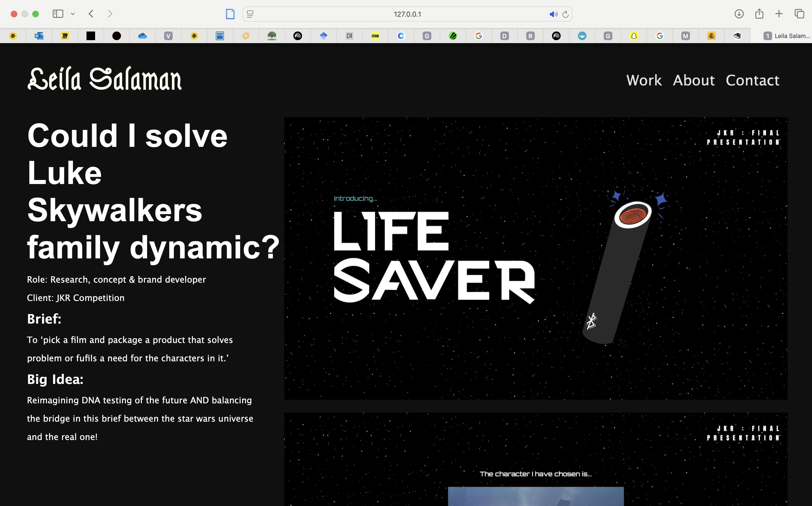Click the 'Client: JKR Competition' line
812x506 pixels.
tap(76, 298)
